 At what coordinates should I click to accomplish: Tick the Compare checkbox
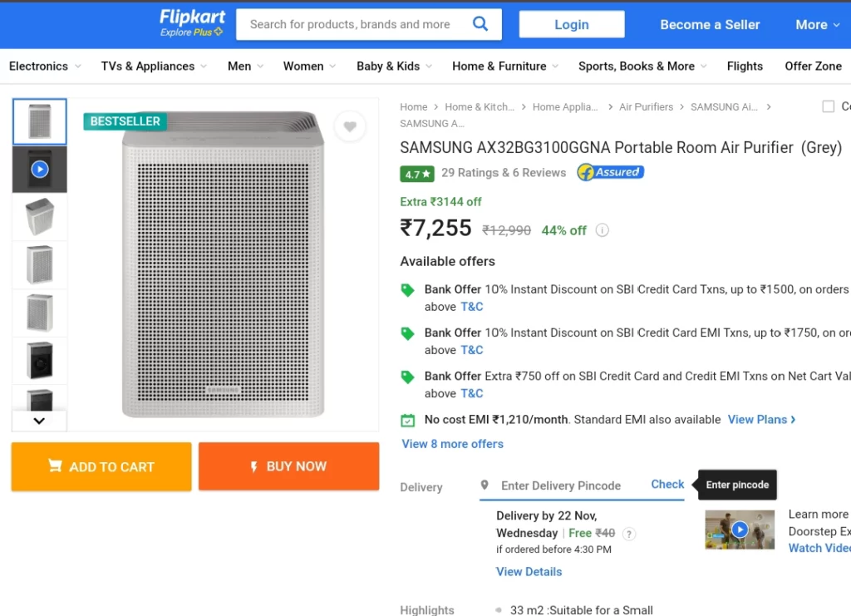point(829,106)
